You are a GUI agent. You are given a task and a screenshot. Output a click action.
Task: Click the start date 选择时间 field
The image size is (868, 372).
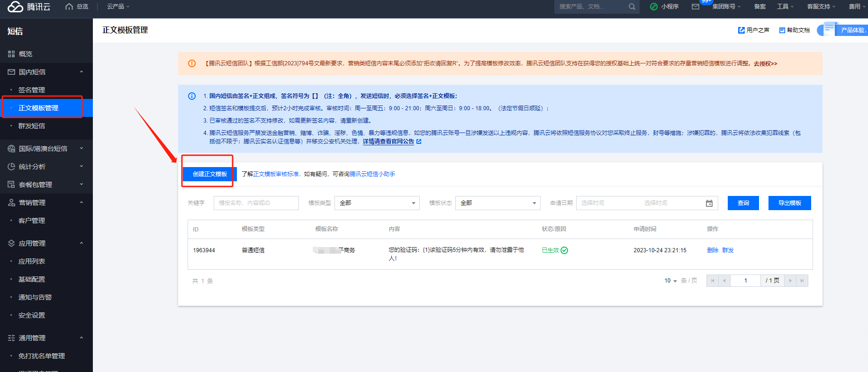click(x=593, y=203)
